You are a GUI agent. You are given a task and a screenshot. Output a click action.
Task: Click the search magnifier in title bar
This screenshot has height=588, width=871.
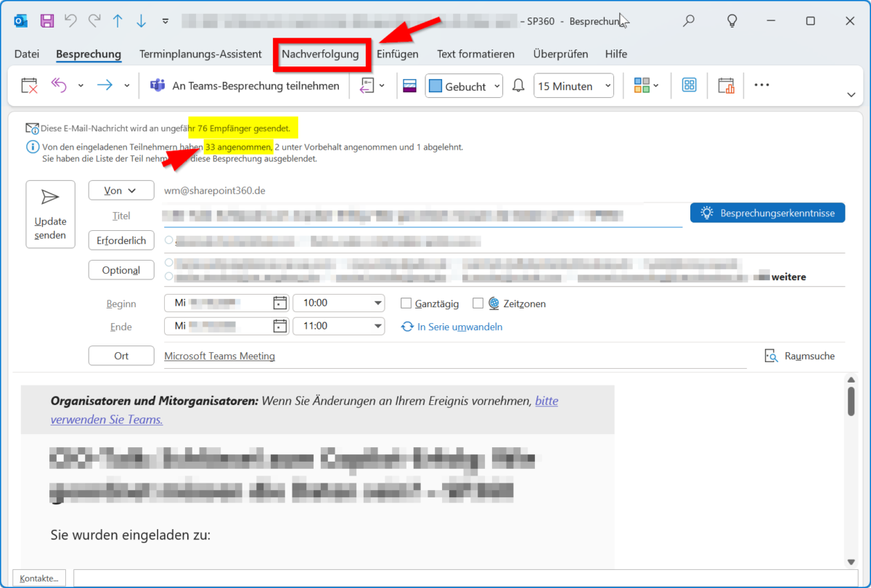(689, 21)
